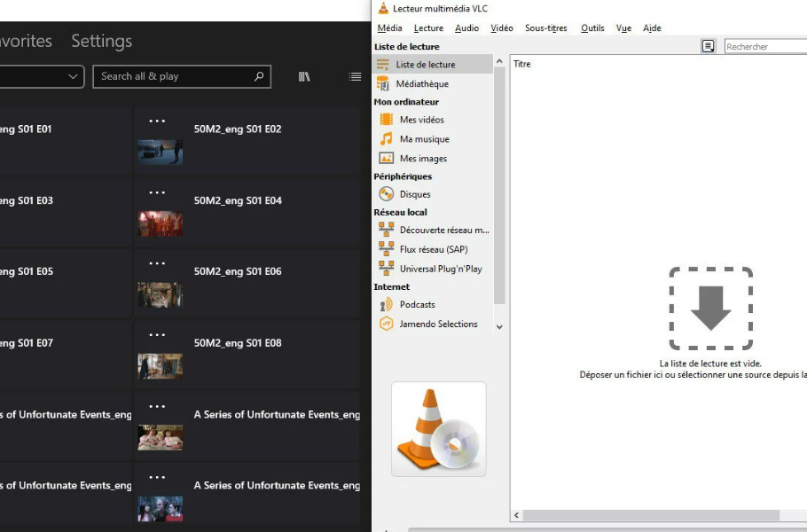Click sidebar scrollbar up arrow in VLC
807x532 pixels.
(499, 61)
